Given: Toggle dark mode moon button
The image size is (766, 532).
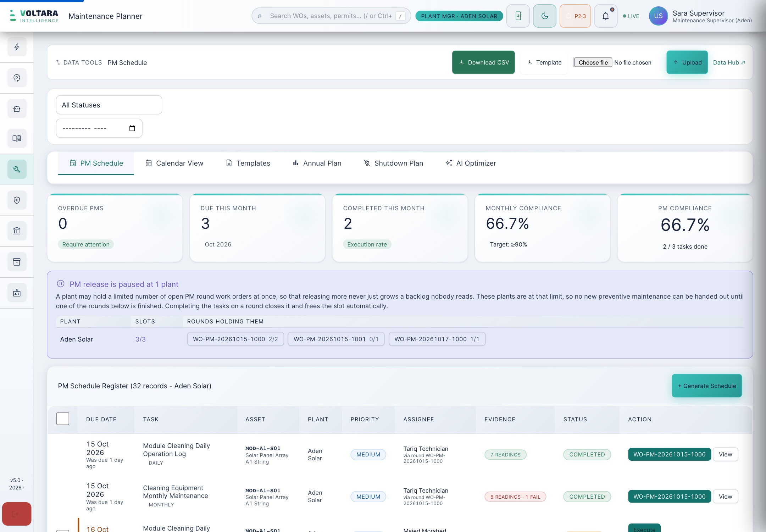Looking at the screenshot, I should (545, 16).
